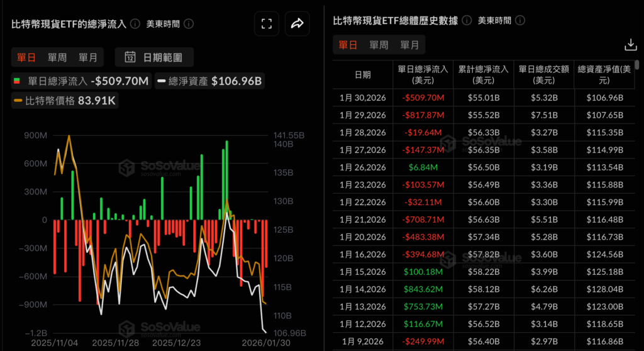
Task: Click the fullscreen expand chart icon
Action: tap(267, 24)
